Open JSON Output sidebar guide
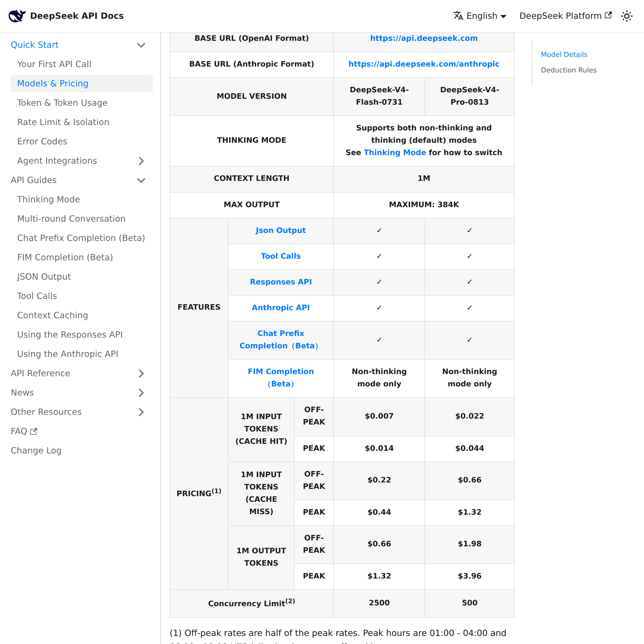This screenshot has width=644, height=644. 44,277
